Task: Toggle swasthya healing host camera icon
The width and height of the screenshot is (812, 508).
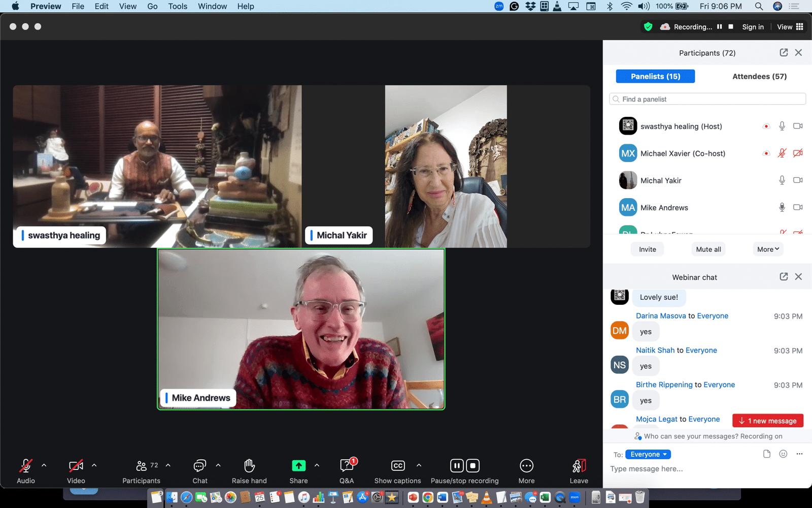Action: (x=798, y=126)
